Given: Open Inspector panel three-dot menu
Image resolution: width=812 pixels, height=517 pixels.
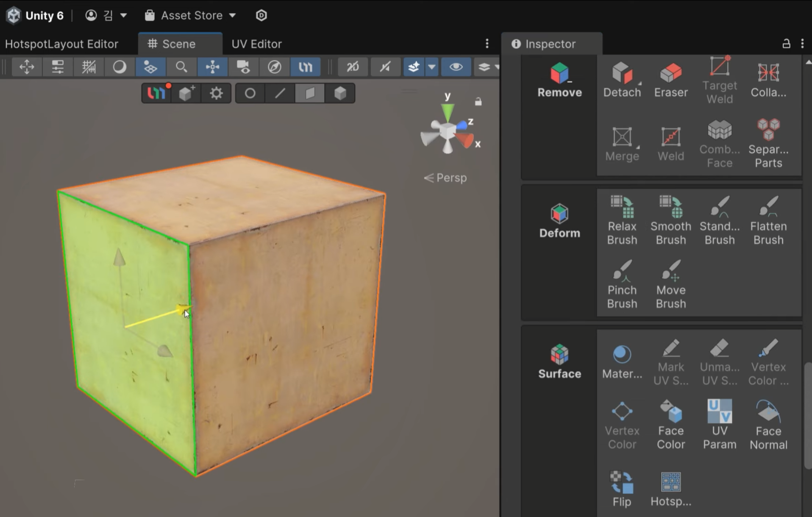Looking at the screenshot, I should click(802, 44).
